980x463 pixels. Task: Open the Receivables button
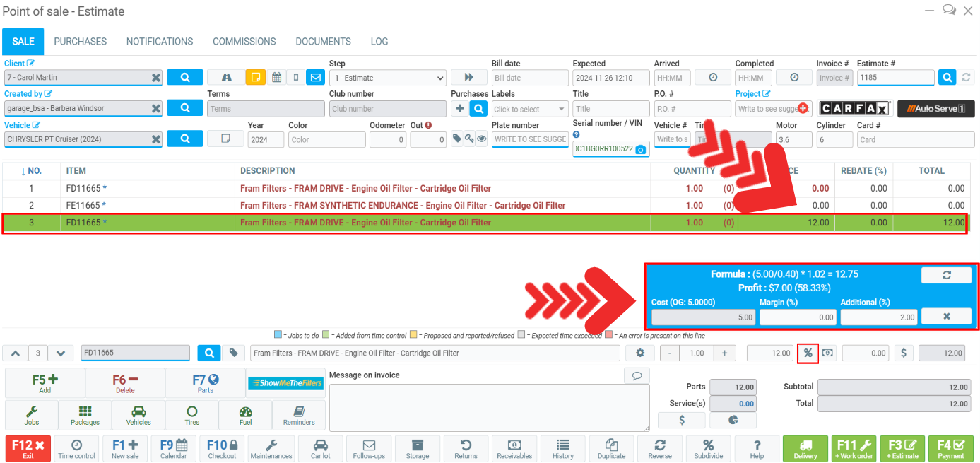[514, 448]
